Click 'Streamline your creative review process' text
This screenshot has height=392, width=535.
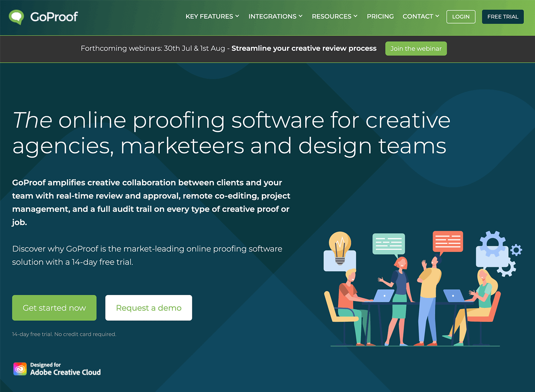tap(304, 48)
